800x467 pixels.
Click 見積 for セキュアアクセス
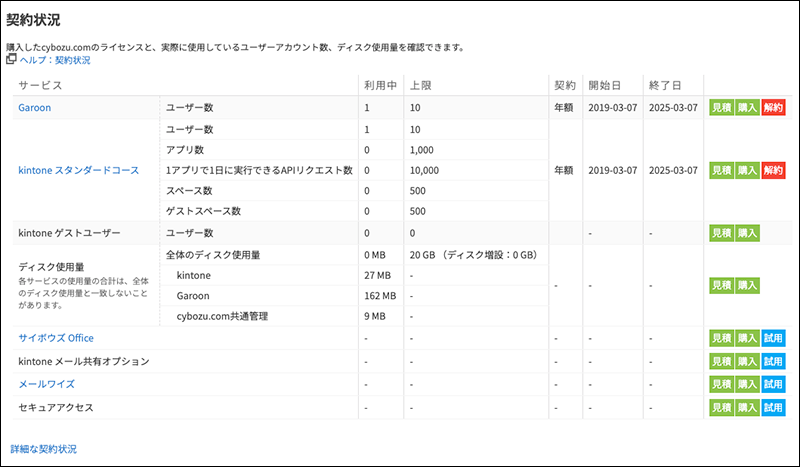(x=721, y=407)
